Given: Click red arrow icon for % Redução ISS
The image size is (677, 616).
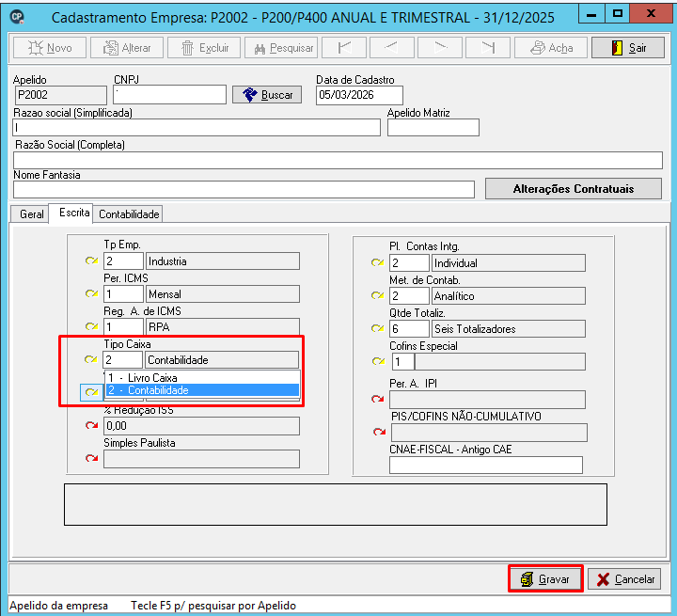Looking at the screenshot, I should 91,425.
